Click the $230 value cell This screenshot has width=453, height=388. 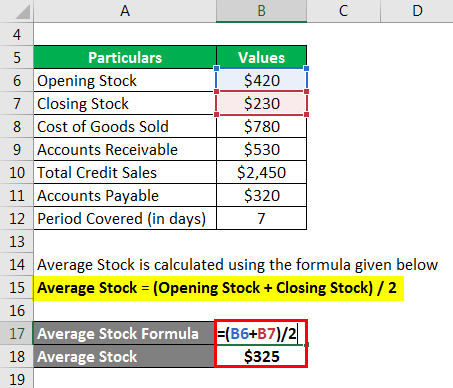[261, 103]
